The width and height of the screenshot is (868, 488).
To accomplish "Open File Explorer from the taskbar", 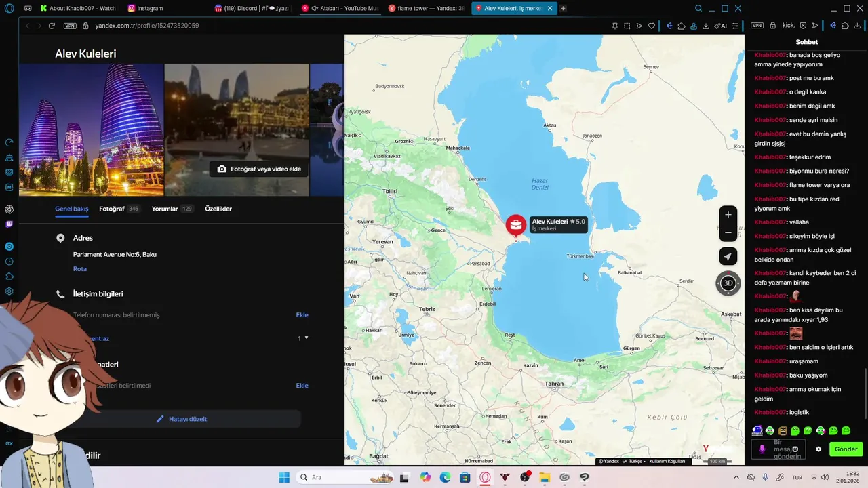I will point(545,477).
